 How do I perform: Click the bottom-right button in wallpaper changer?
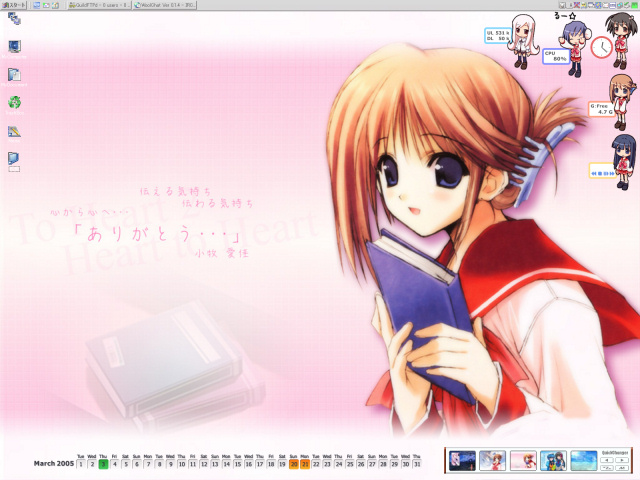pyautogui.click(x=622, y=468)
